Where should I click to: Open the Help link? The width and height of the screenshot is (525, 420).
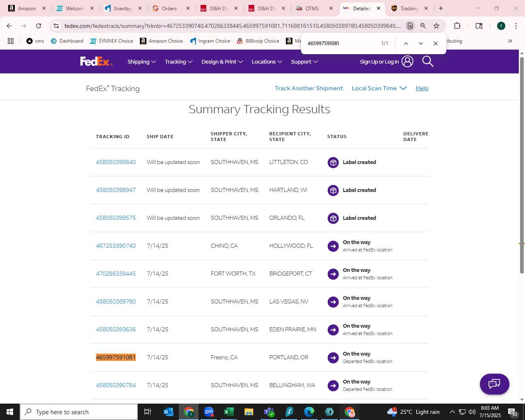click(422, 88)
